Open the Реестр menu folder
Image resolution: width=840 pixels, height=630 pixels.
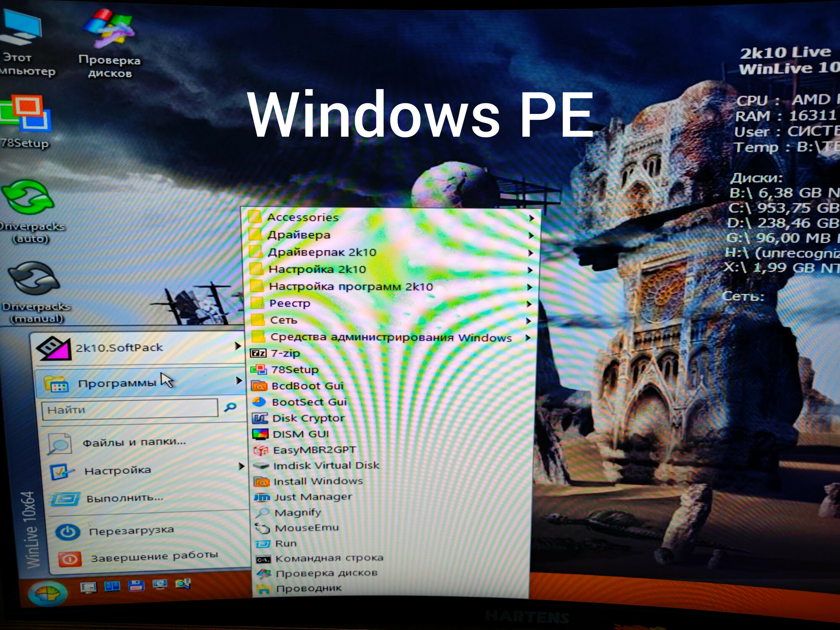(290, 304)
